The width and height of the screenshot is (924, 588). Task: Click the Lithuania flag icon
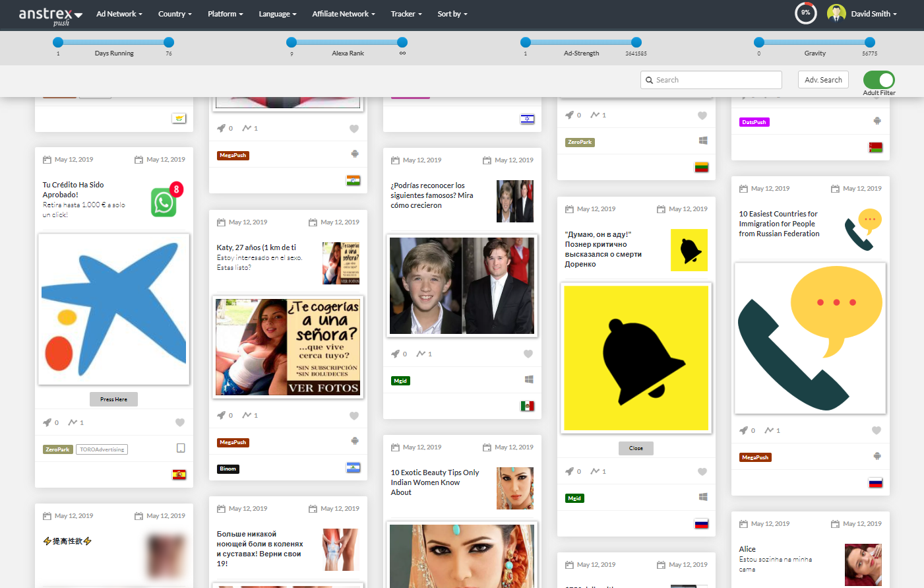point(701,167)
